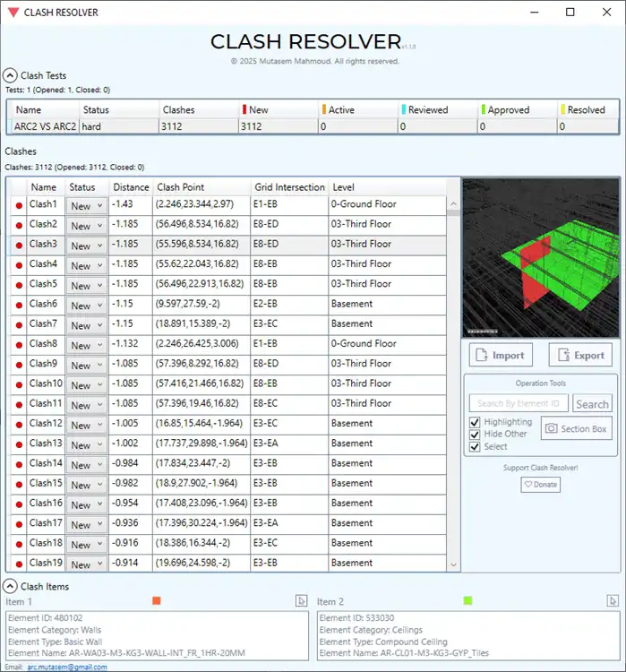The image size is (626, 672).
Task: Sort clashes by Grid Intersection column header
Action: (289, 187)
